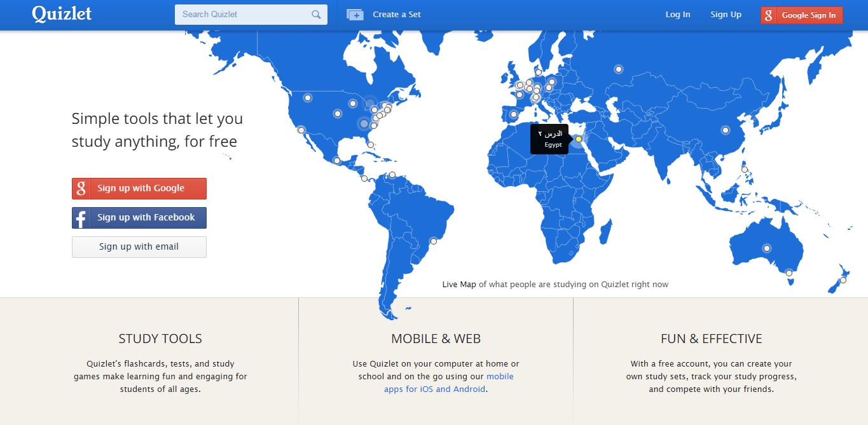The width and height of the screenshot is (868, 425).
Task: Click the Google icon on the header sign-in button
Action: [769, 15]
